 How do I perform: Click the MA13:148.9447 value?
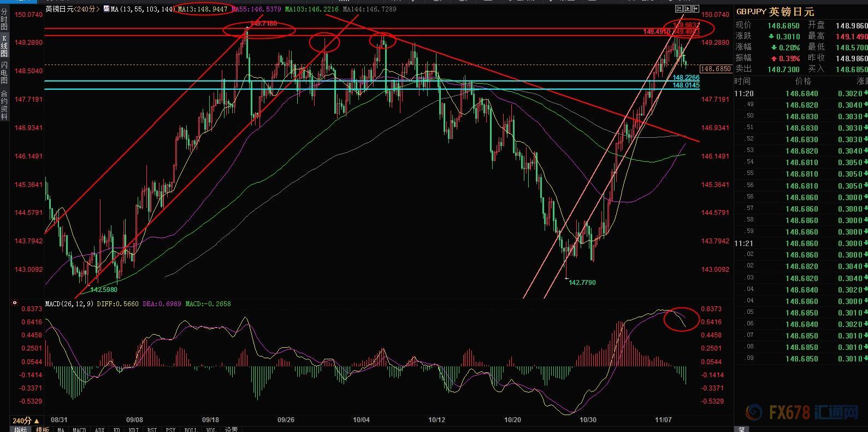click(203, 9)
